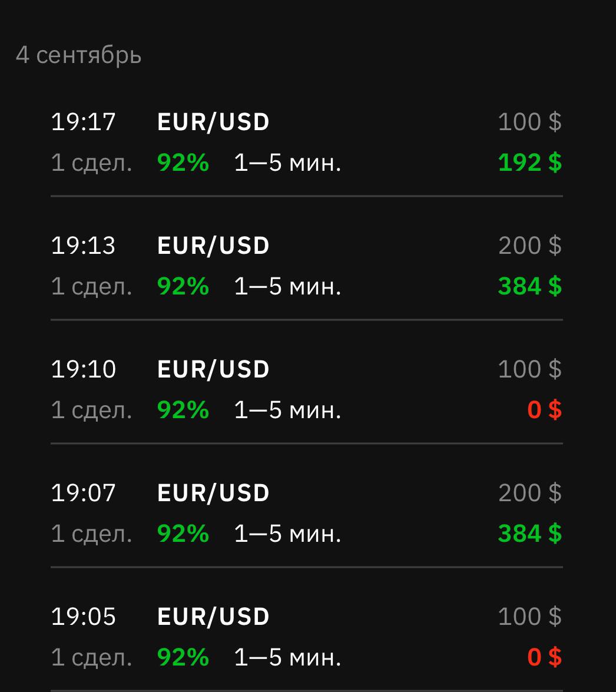Open the 19:05 EUR/USD trade entry

[x=213, y=617]
